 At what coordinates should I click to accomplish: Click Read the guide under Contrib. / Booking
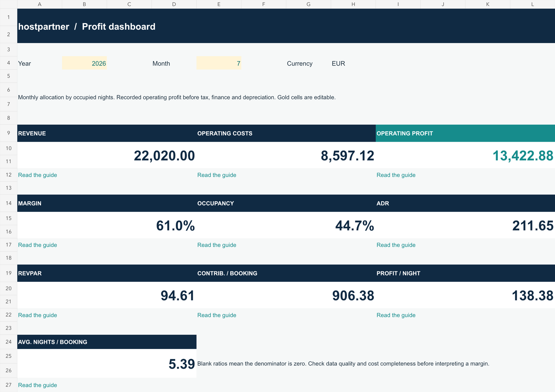tap(217, 315)
